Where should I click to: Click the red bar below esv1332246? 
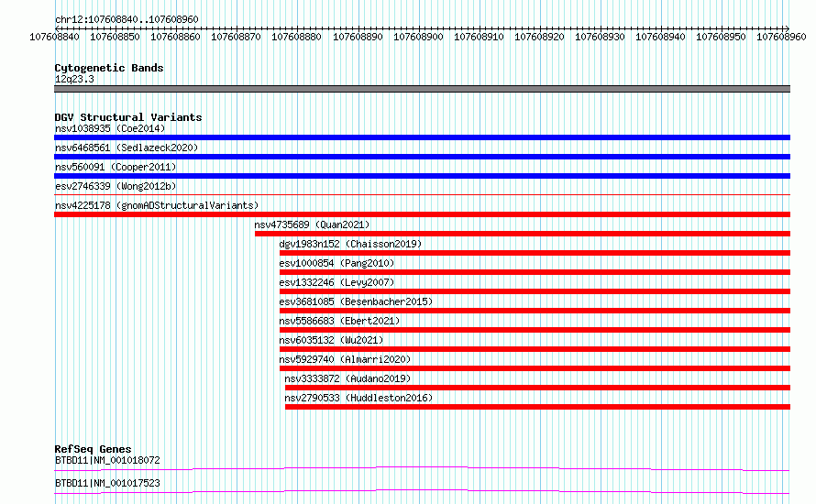(x=535, y=291)
